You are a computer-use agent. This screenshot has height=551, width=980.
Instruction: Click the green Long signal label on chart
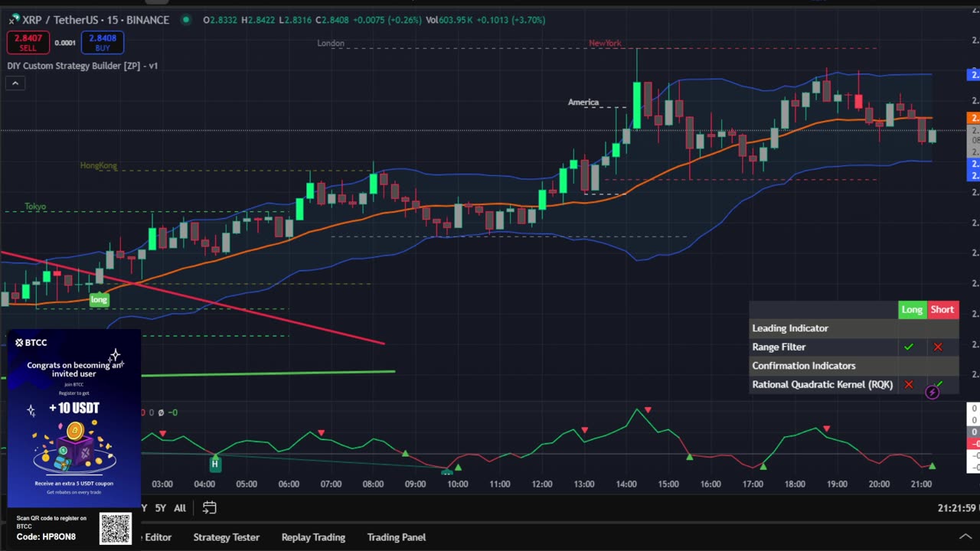(99, 299)
